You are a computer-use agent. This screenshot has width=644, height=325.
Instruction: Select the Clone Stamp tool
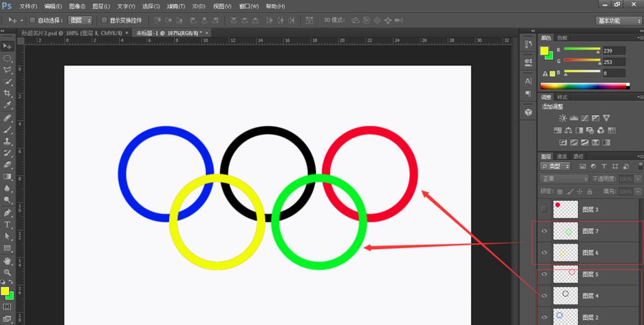pyautogui.click(x=7, y=141)
